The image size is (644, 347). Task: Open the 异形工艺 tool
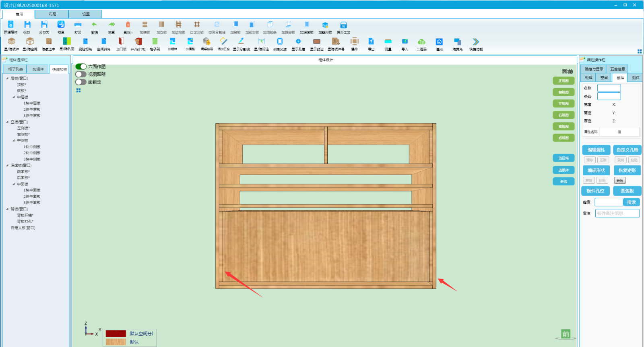[x=343, y=25]
